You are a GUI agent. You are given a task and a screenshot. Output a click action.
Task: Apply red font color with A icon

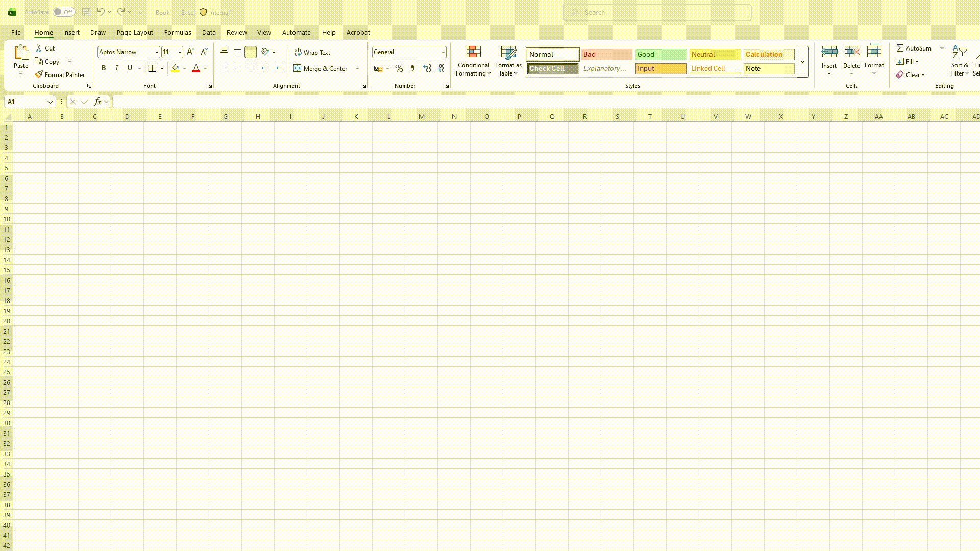click(196, 68)
